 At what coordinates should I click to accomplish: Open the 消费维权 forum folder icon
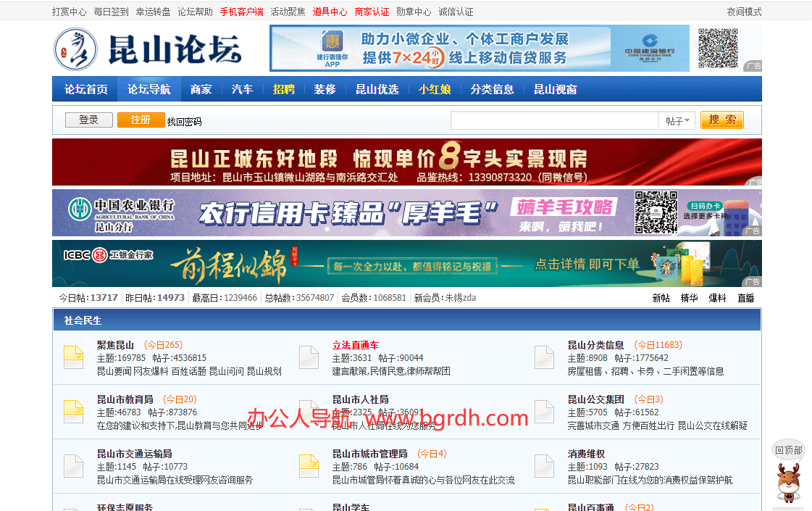click(544, 466)
